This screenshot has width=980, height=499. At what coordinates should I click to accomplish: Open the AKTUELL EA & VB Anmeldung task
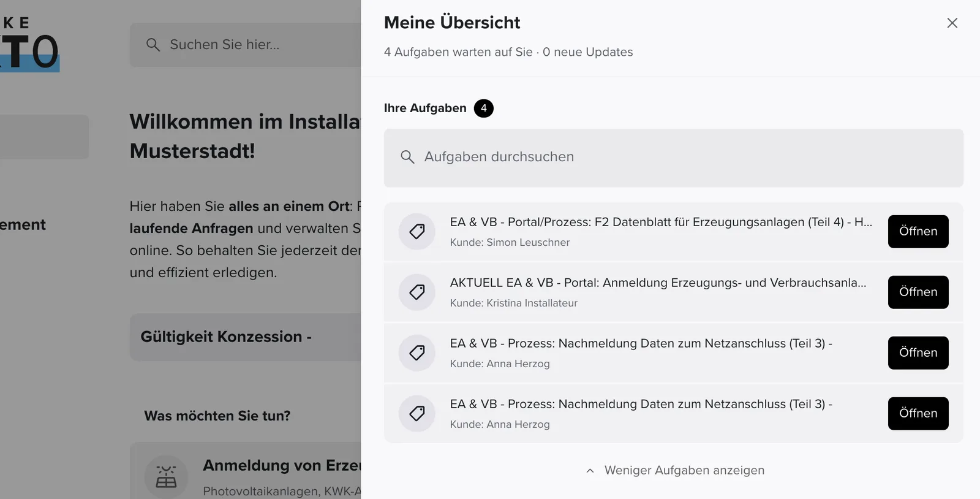(918, 292)
